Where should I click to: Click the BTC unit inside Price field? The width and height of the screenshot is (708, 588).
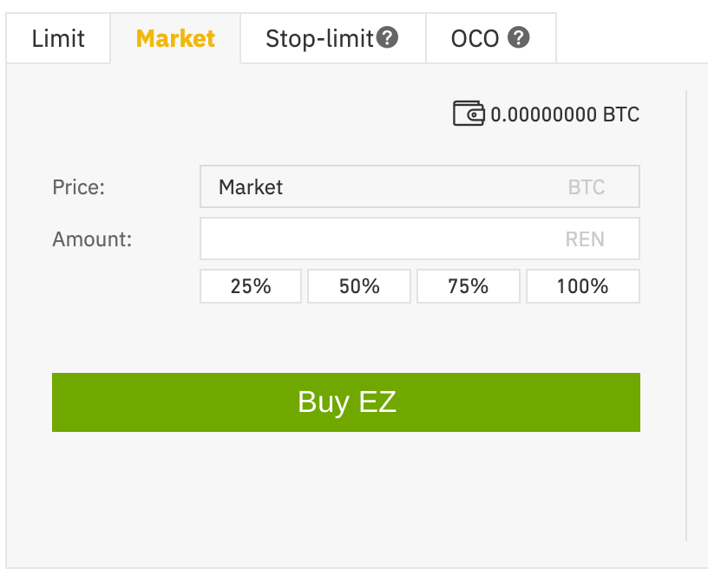click(x=586, y=187)
